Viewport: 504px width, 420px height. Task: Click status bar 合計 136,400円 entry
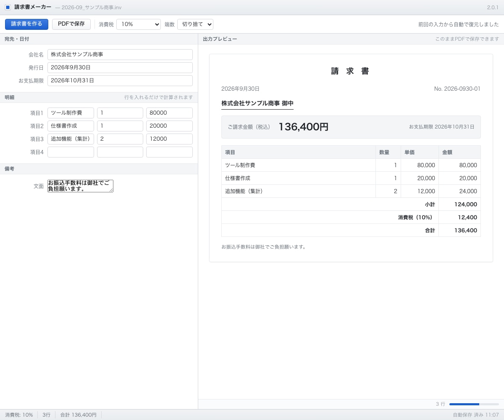point(79,415)
